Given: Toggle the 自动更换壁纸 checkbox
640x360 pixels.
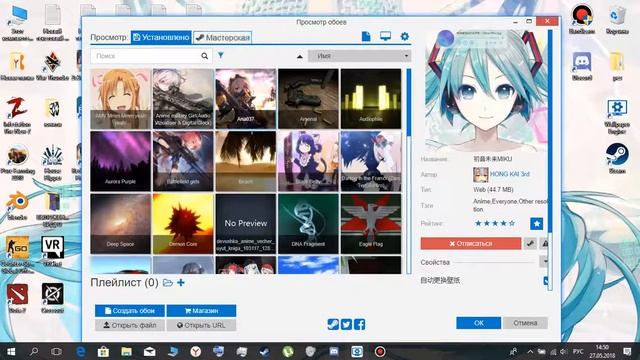Looking at the screenshot, I should pos(546,280).
